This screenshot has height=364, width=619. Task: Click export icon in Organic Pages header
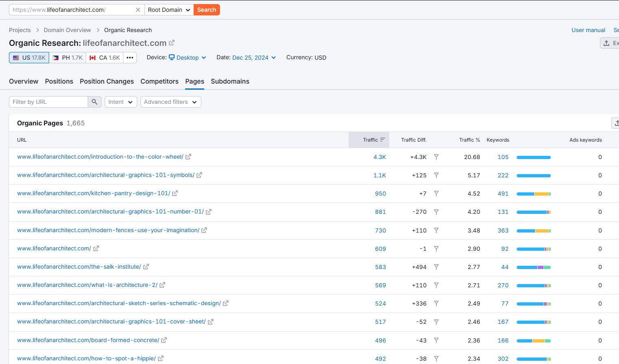pos(616,123)
